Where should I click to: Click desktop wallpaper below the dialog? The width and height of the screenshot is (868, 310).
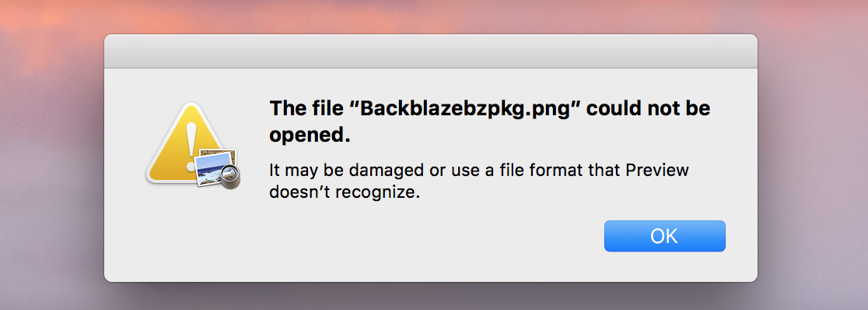pos(431,298)
